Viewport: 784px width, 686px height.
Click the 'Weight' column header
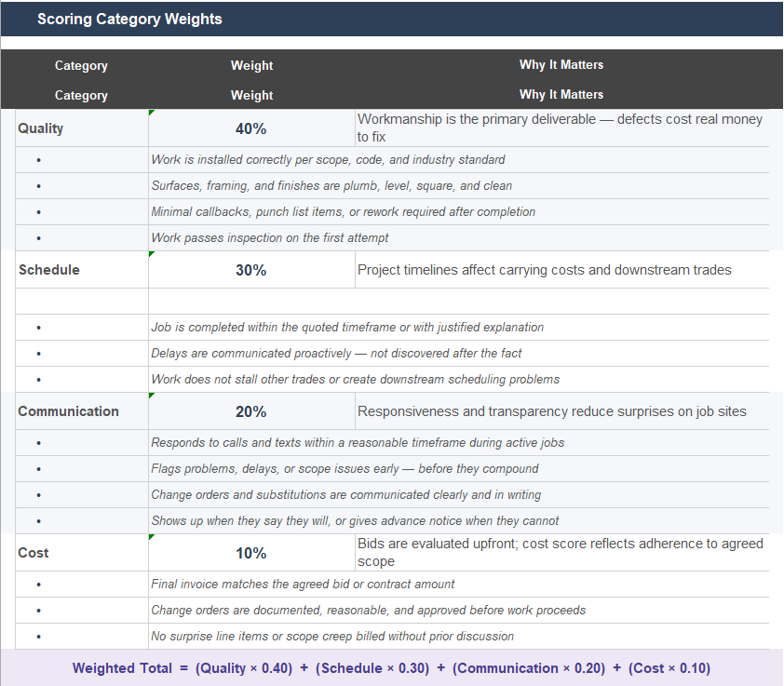click(251, 65)
